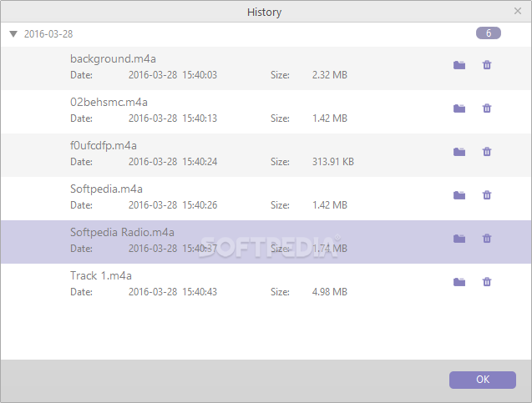
Task: Delete 02behsmc.m4a from history
Action: (x=487, y=108)
